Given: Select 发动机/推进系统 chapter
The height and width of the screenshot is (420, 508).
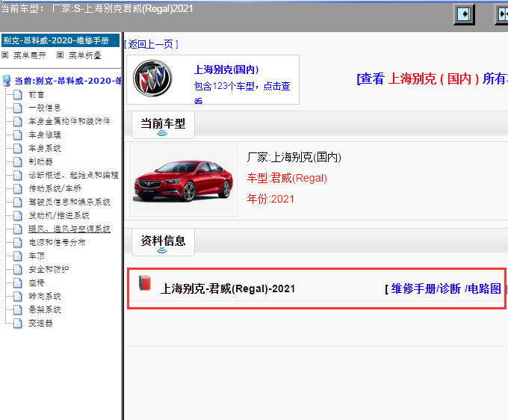Looking at the screenshot, I should [x=59, y=215].
